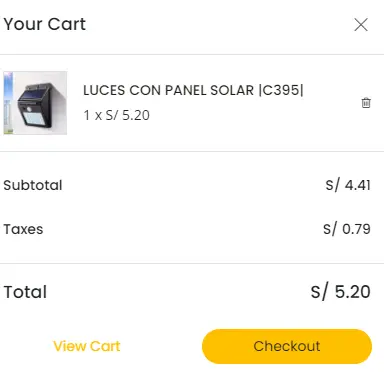Image resolution: width=384 pixels, height=381 pixels.
Task: Proceed with the yellow Checkout button
Action: pyautogui.click(x=287, y=346)
